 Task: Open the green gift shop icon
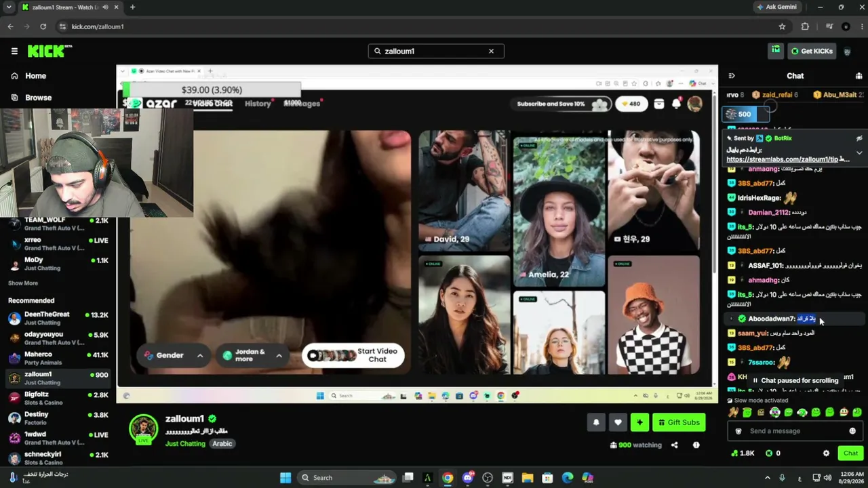pos(776,50)
